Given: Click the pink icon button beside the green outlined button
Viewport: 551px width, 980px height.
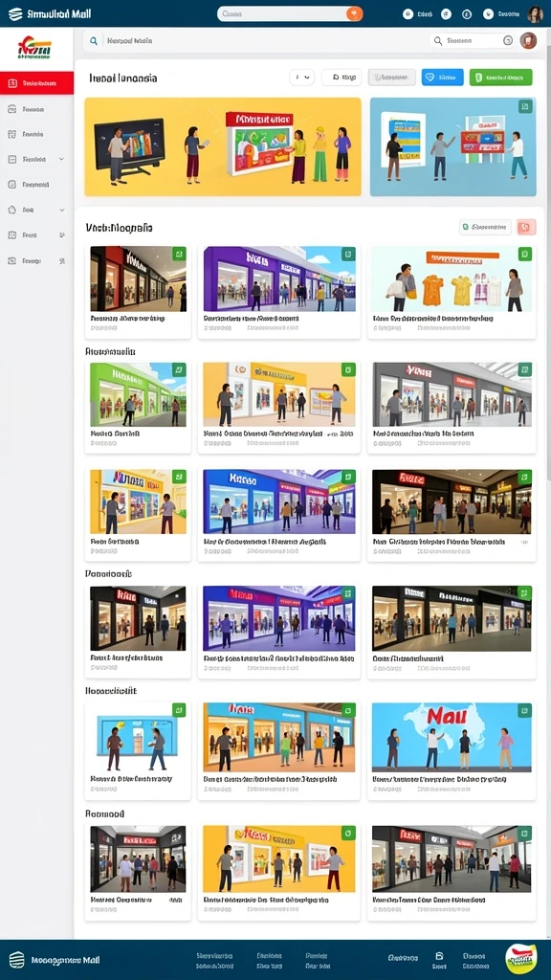Looking at the screenshot, I should pos(527,227).
